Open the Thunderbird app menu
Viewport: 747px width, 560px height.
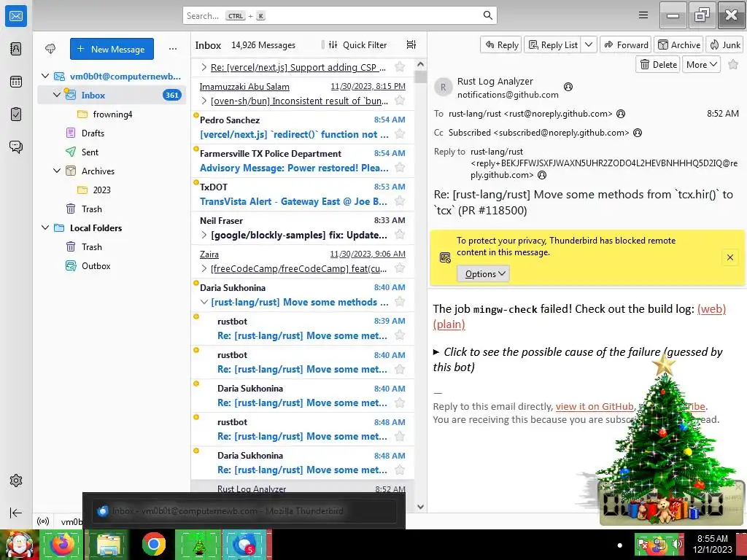pos(643,15)
